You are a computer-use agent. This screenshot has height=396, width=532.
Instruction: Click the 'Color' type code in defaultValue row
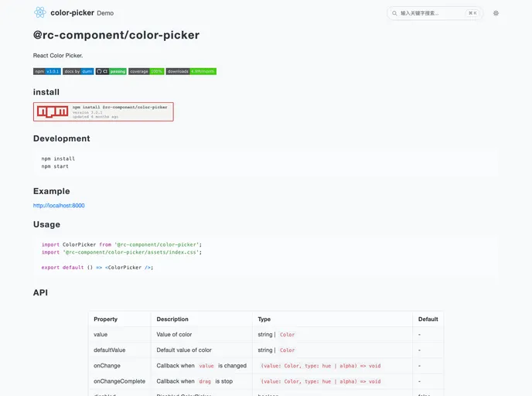coord(287,350)
